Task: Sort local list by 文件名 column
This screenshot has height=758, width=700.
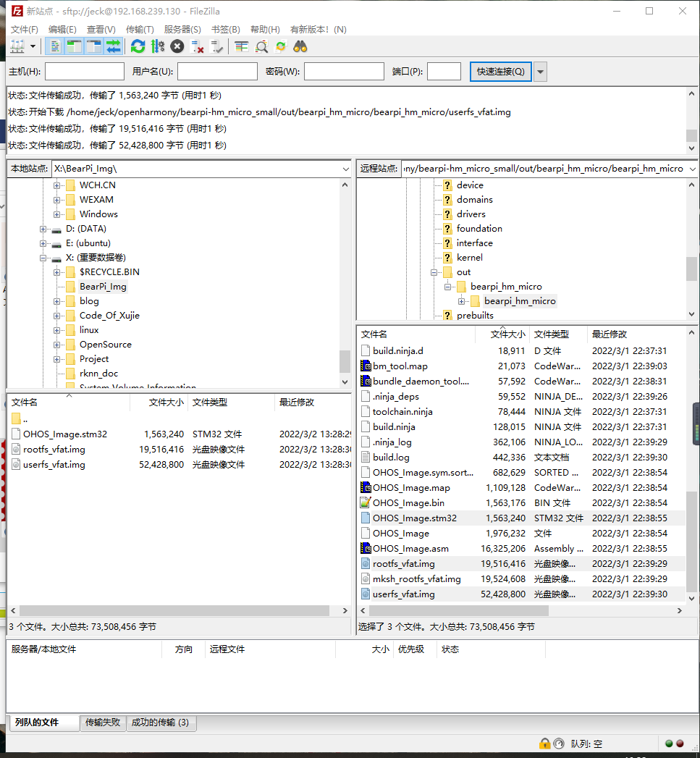Action: tap(69, 403)
